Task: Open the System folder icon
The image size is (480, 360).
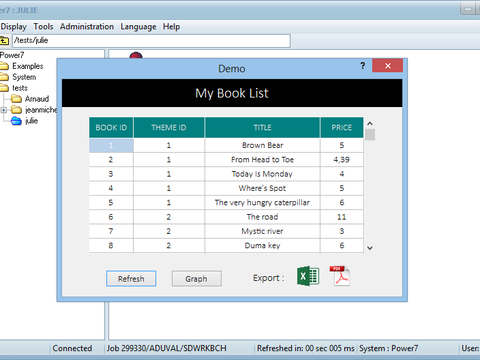Action: (4, 77)
